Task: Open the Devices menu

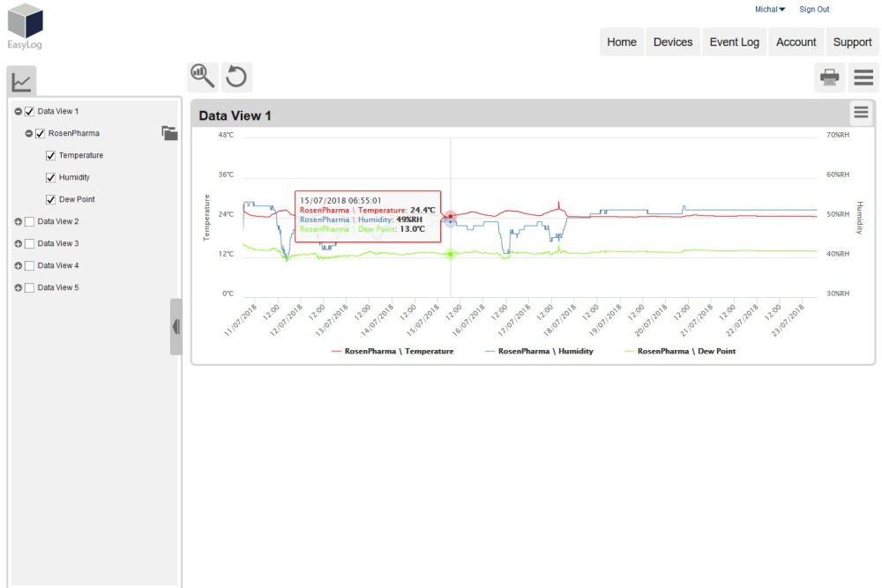Action: tap(672, 42)
